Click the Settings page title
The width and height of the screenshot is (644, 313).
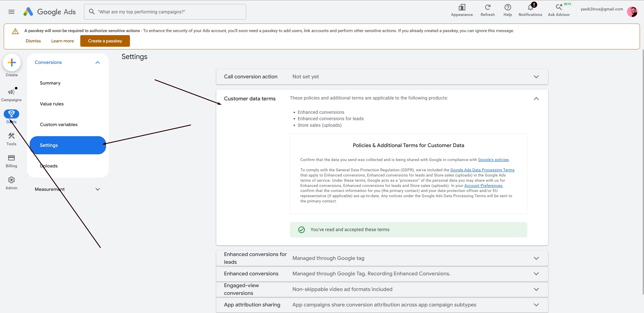pyautogui.click(x=134, y=57)
